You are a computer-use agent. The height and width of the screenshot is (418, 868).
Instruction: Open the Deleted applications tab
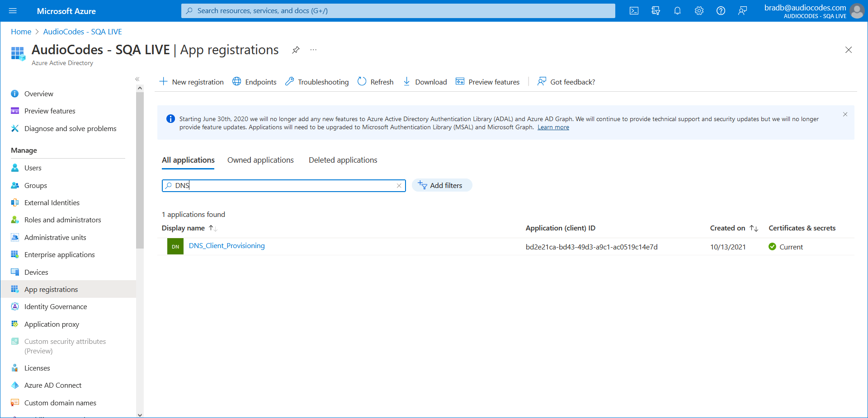pos(343,160)
